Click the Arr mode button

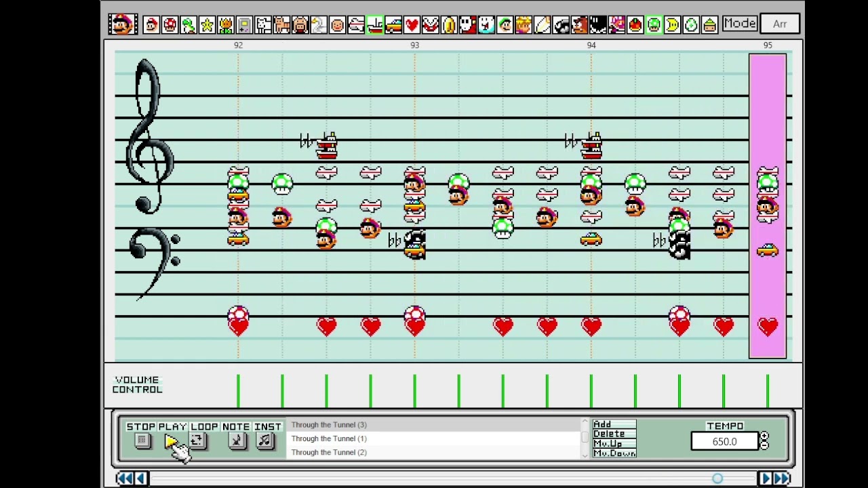click(780, 24)
